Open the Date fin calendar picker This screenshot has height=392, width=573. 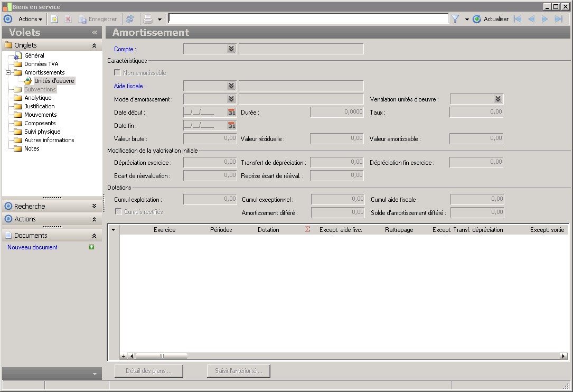[231, 126]
